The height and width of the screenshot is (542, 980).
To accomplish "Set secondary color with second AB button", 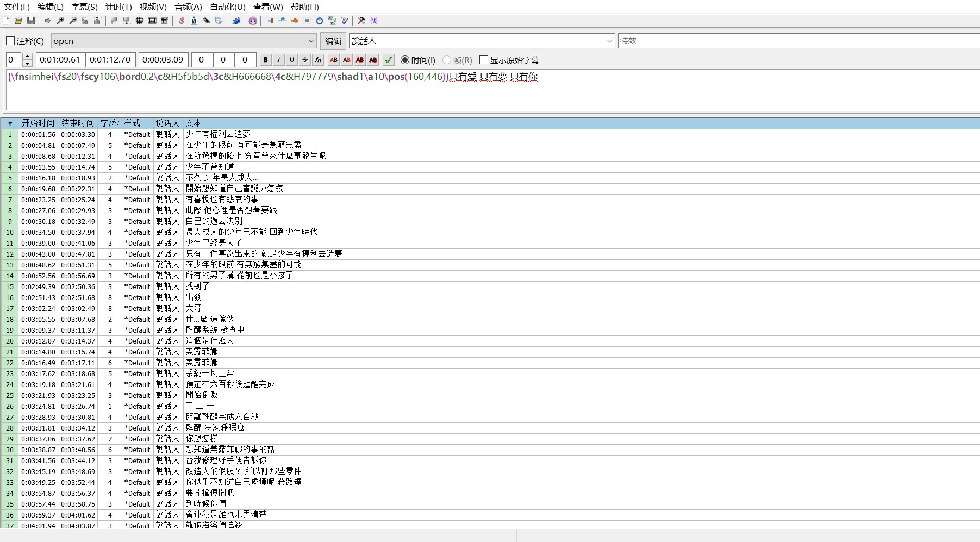I will coord(347,60).
